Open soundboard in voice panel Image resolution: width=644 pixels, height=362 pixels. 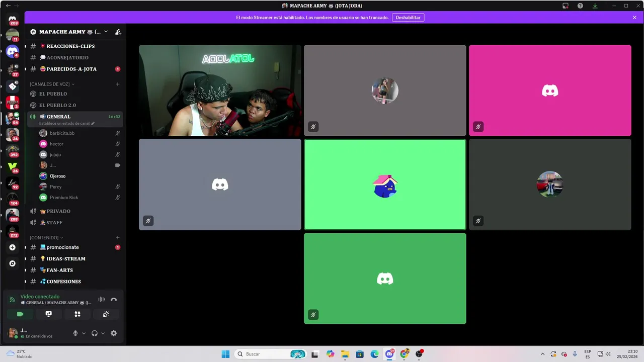point(106,314)
